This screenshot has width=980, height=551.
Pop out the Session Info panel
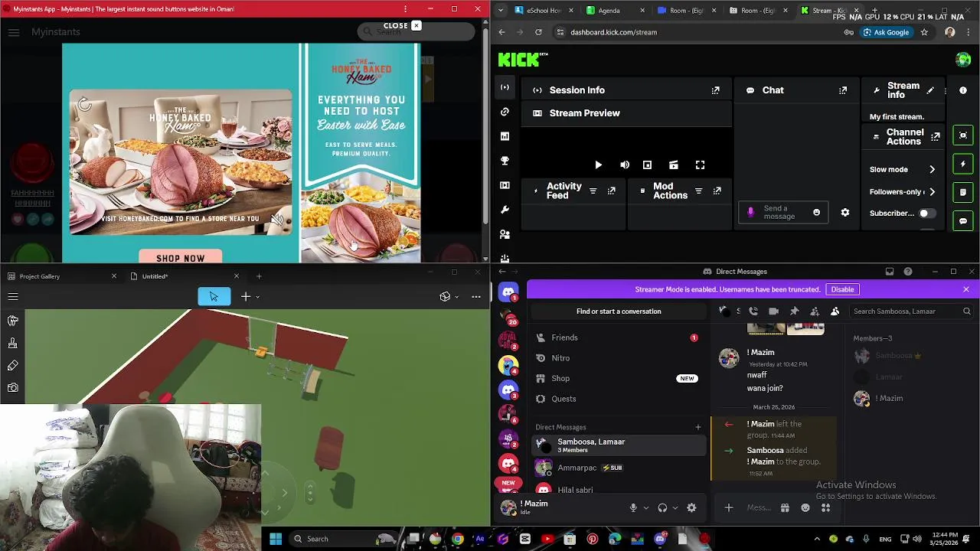(715, 90)
